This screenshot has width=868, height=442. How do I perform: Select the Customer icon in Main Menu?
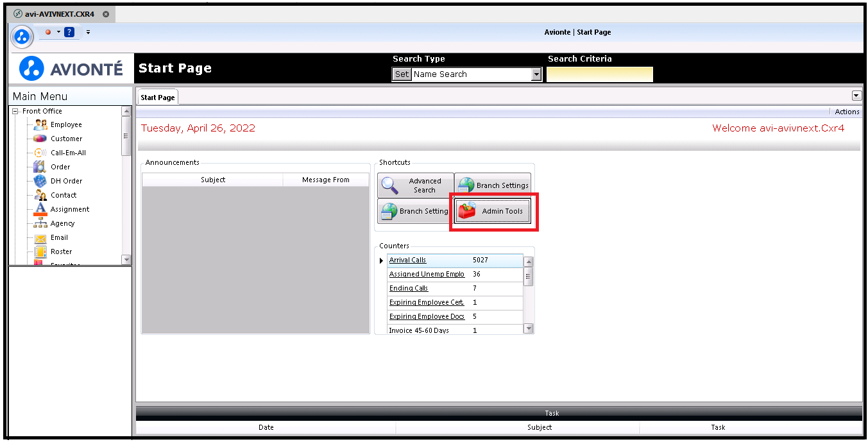(40, 139)
